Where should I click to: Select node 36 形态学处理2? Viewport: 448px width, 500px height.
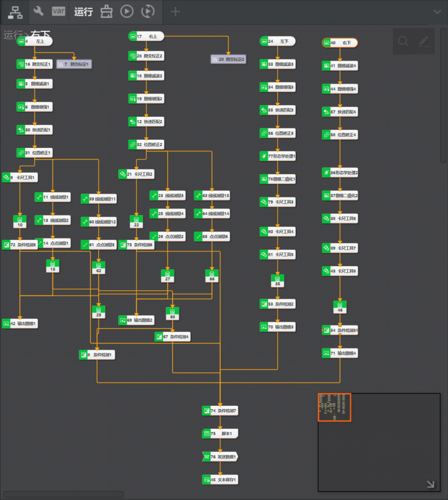[x=340, y=172]
